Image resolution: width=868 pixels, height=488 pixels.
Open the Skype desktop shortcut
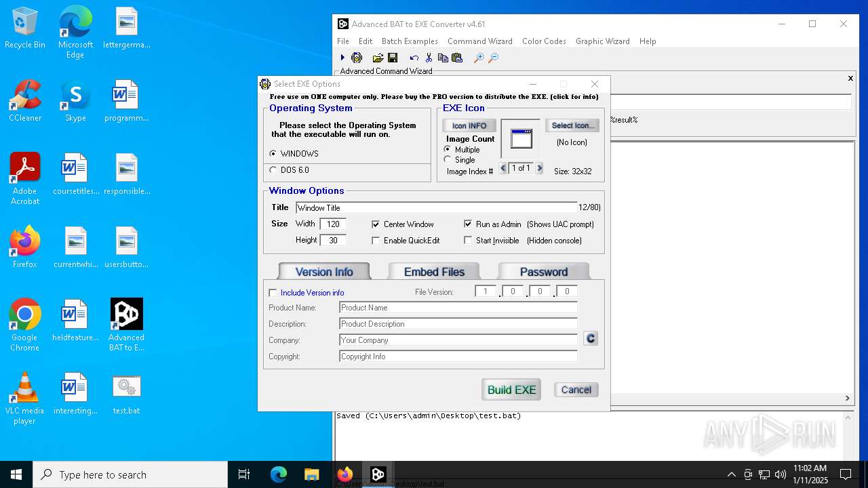(x=75, y=101)
